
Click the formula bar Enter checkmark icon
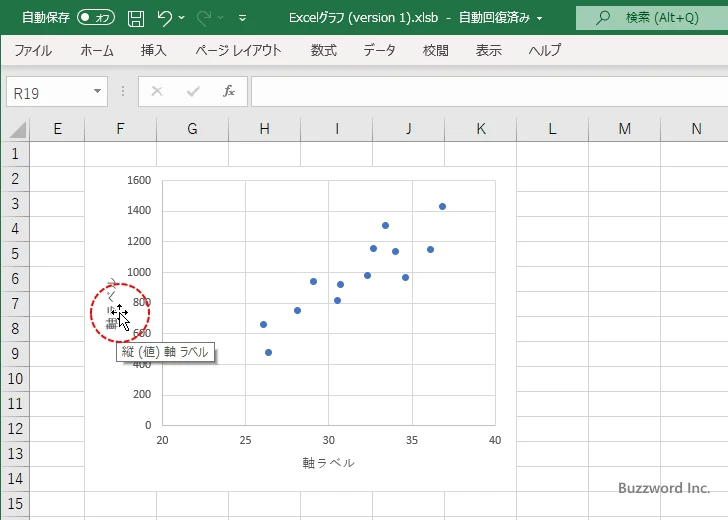tap(193, 91)
